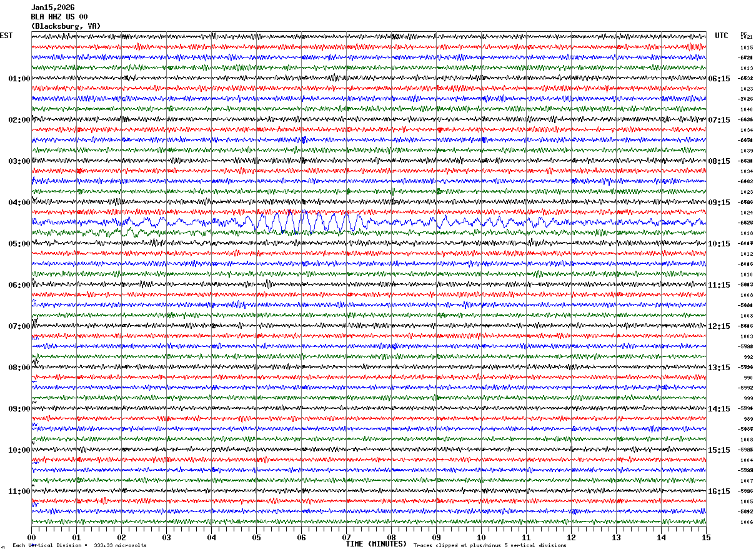Click minute 03 on the time axis
The height and width of the screenshot is (554, 756).
tap(166, 538)
